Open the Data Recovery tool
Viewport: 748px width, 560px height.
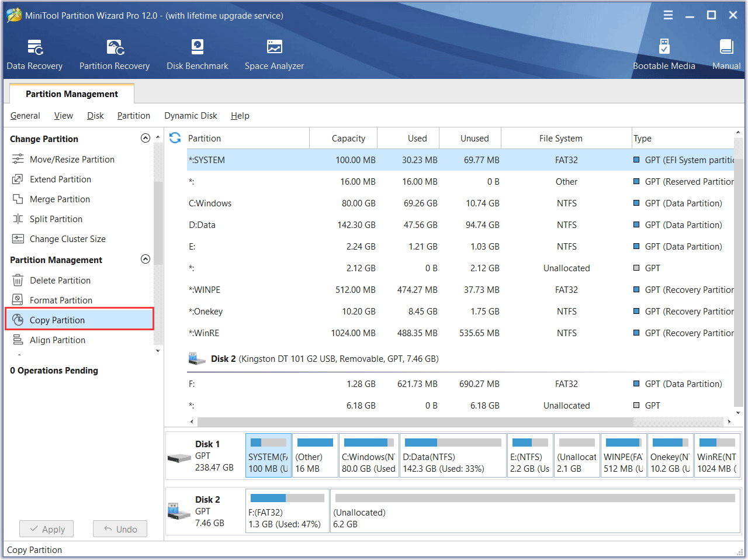(34, 55)
